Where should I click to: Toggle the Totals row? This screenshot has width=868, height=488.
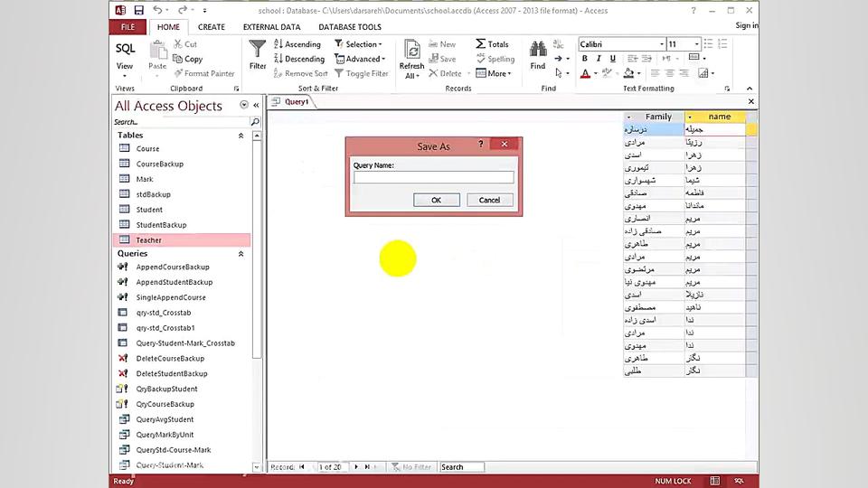[x=492, y=44]
